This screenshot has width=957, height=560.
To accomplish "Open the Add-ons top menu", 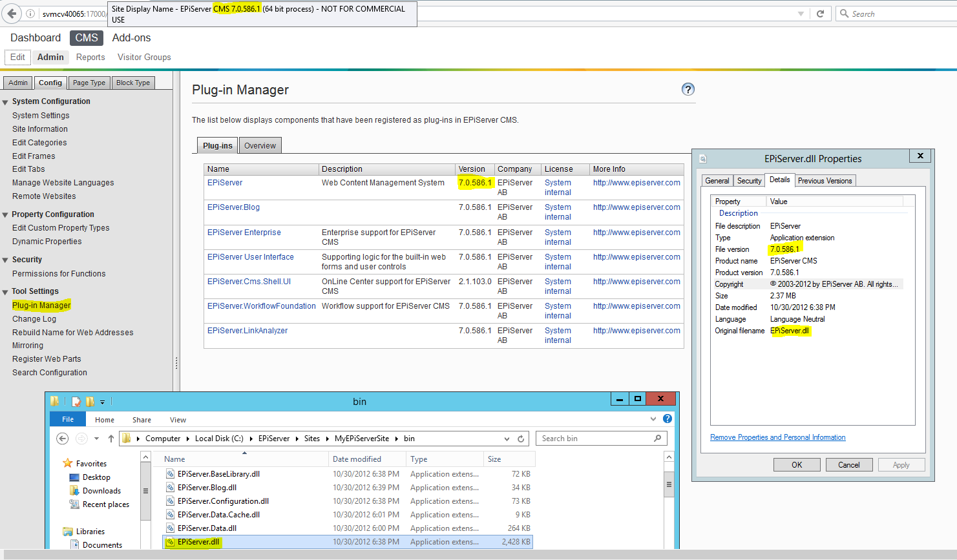I will tap(131, 38).
